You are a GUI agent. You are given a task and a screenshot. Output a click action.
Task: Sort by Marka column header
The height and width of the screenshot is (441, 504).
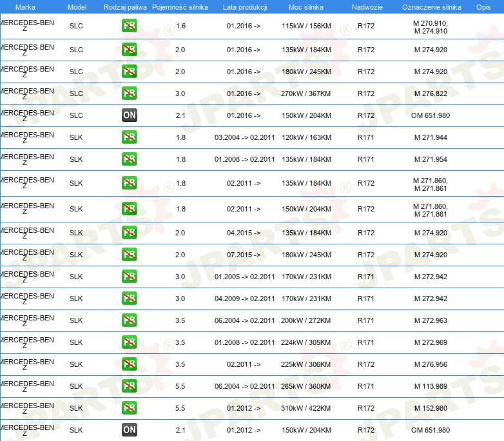[x=25, y=6]
